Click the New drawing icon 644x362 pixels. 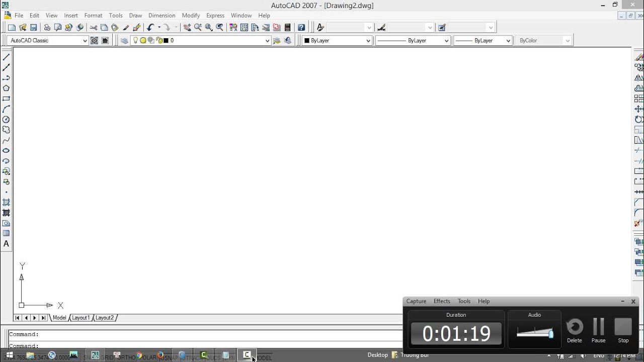tap(12, 28)
